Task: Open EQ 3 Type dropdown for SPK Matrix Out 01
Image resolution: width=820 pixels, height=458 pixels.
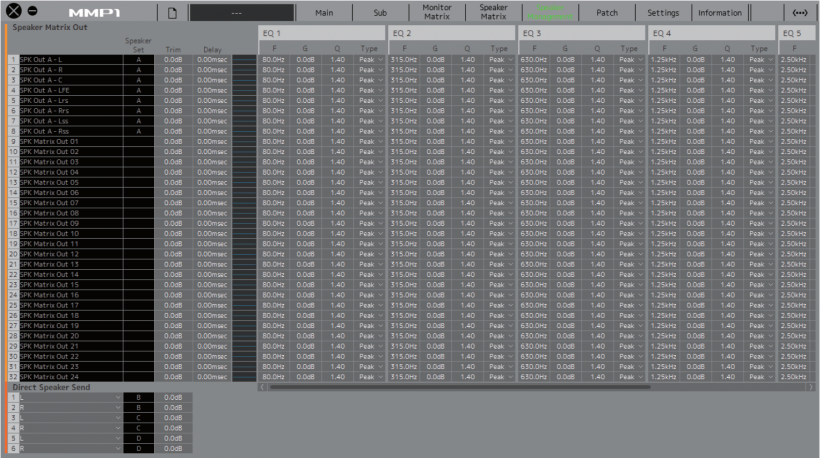Action: [630, 142]
